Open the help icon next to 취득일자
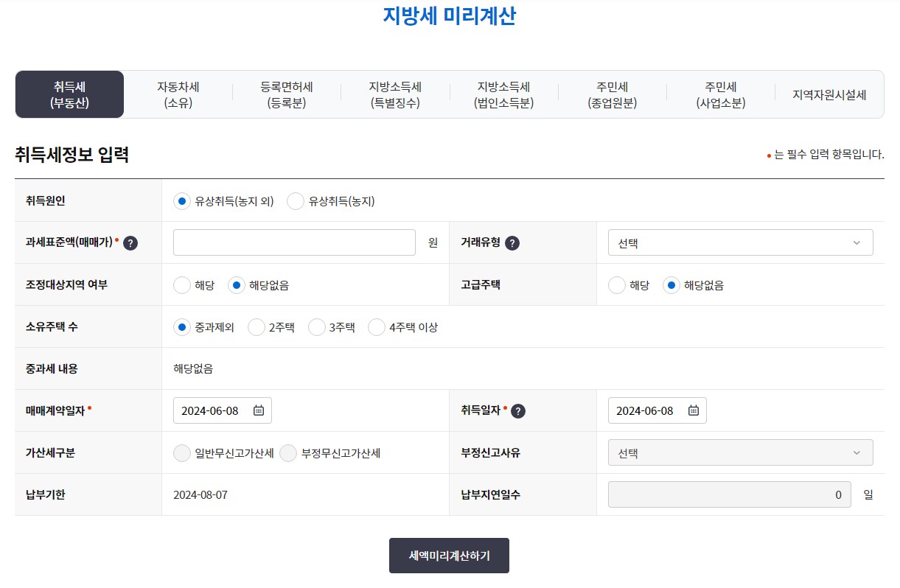The height and width of the screenshot is (588, 900). coord(518,410)
